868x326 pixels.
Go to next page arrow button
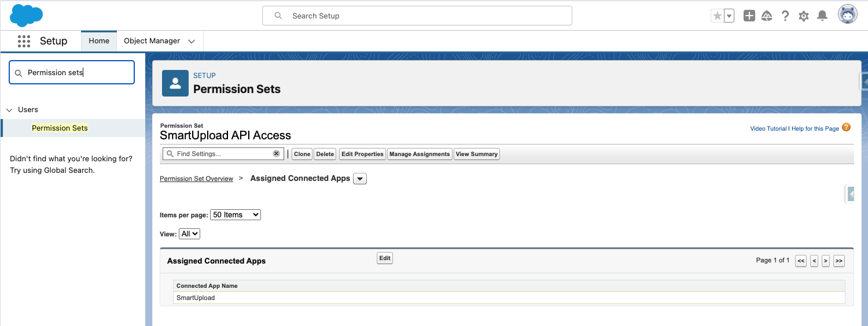tap(826, 261)
